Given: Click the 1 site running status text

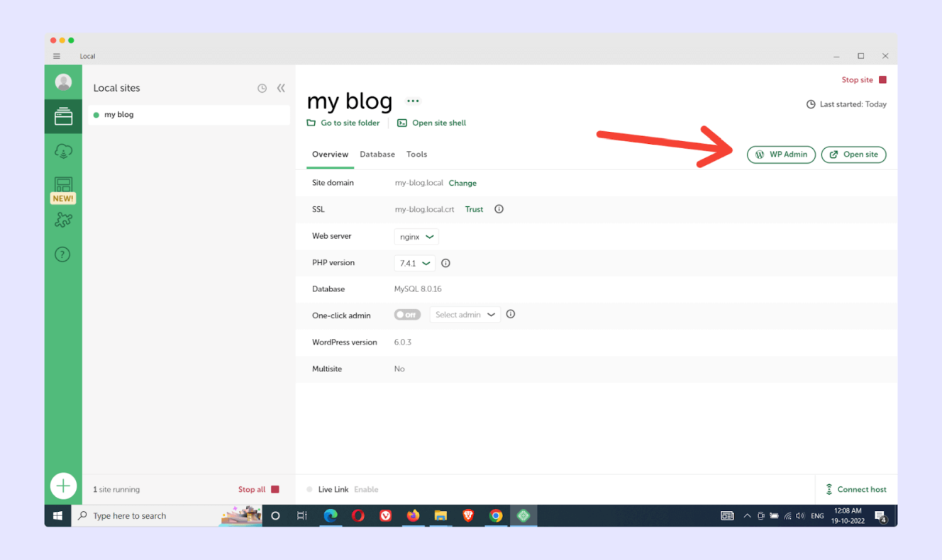Looking at the screenshot, I should 116,490.
